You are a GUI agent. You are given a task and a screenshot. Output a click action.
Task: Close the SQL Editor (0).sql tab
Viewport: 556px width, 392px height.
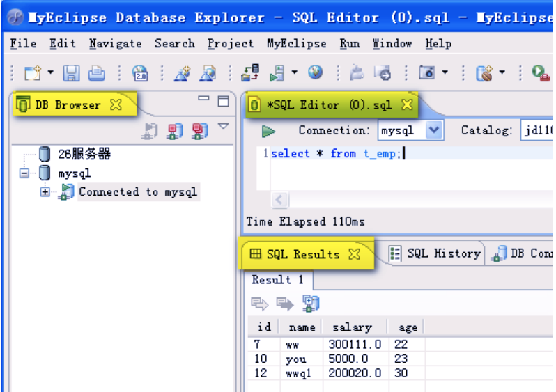coord(407,104)
